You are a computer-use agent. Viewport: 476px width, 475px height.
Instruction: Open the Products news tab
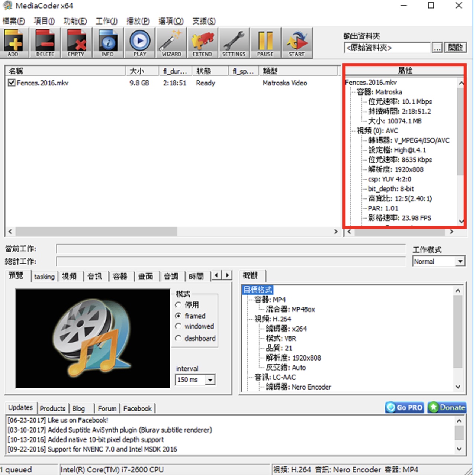click(52, 408)
